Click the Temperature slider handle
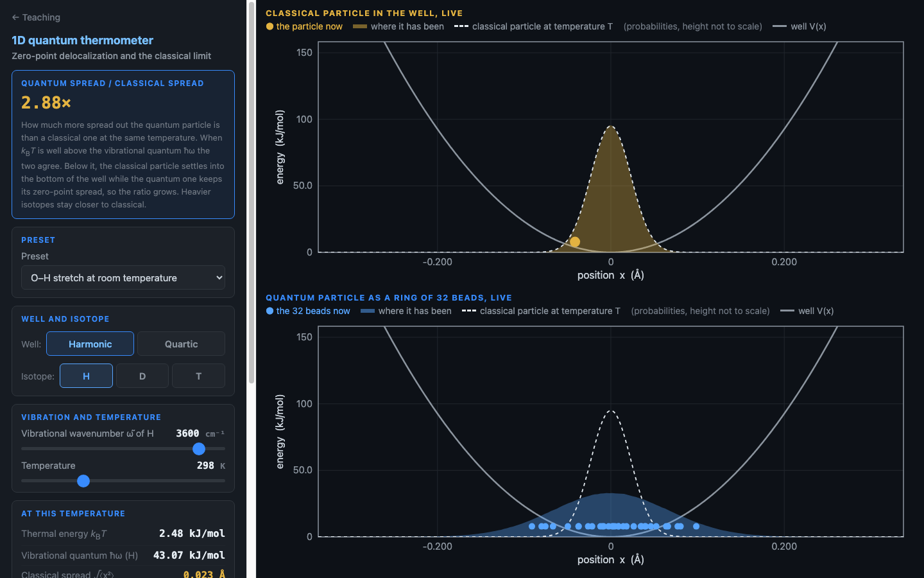Screen dimensions: 924x578 point(83,481)
